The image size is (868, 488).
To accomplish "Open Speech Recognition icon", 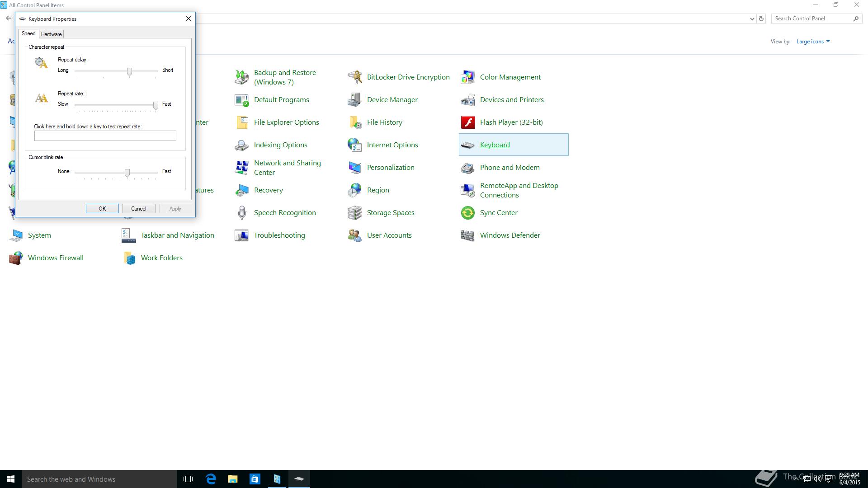I will tap(241, 213).
